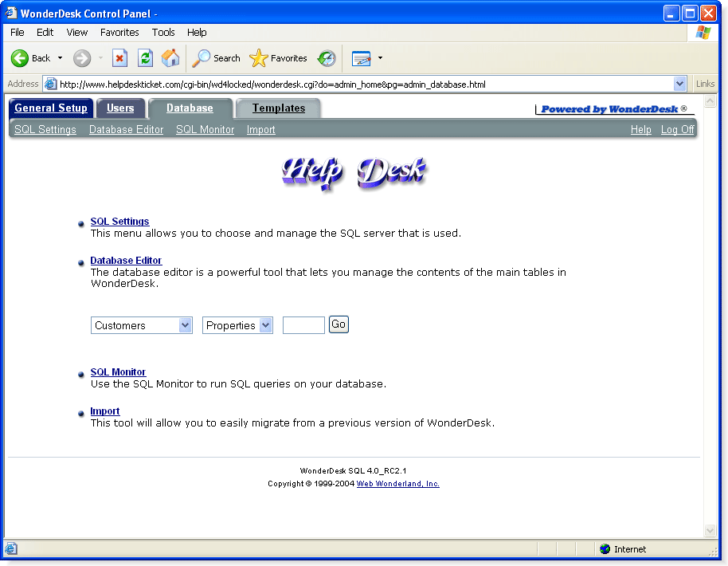Click the vertical scrollbar down arrow

point(710,530)
